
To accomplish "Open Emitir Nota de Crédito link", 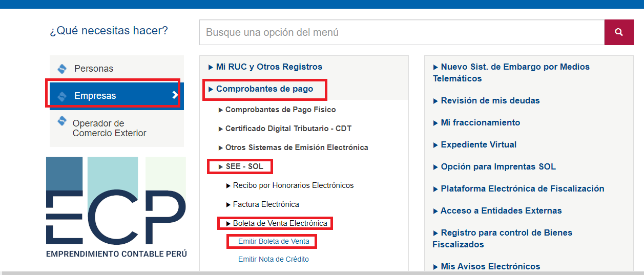I will [274, 259].
